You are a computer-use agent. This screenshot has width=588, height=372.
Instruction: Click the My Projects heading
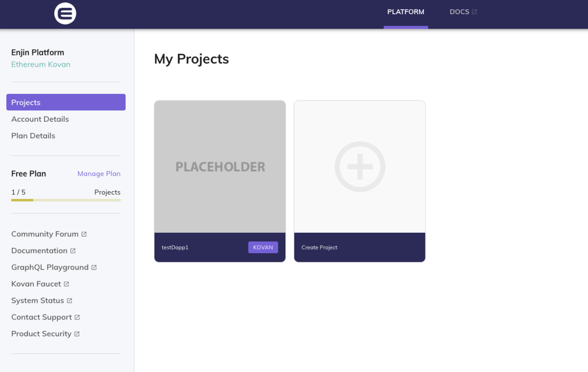(x=192, y=59)
